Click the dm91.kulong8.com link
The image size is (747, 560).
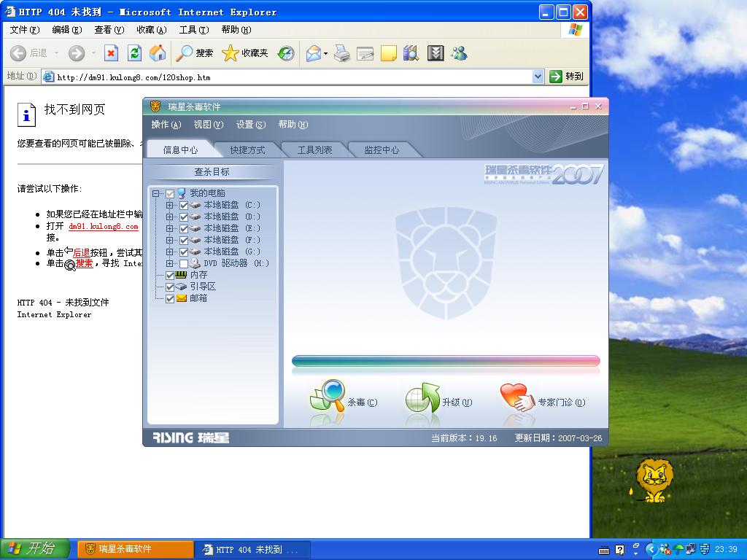coord(104,226)
